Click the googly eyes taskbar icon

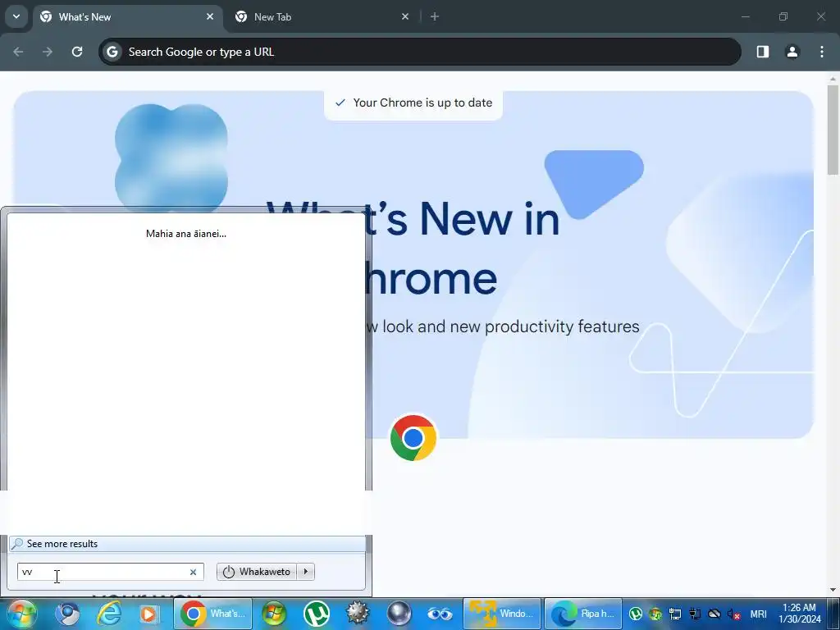pos(440,614)
